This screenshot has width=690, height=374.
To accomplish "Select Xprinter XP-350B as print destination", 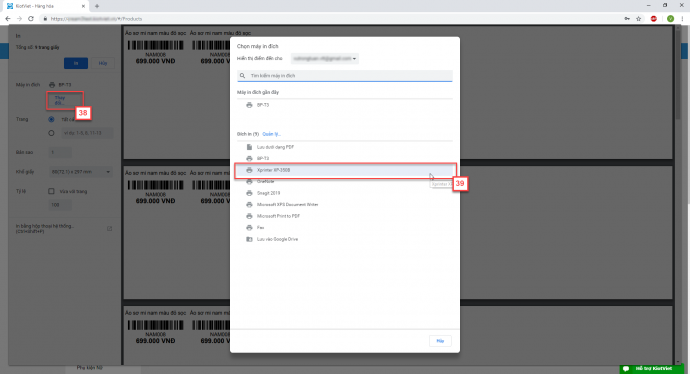I will pos(345,170).
